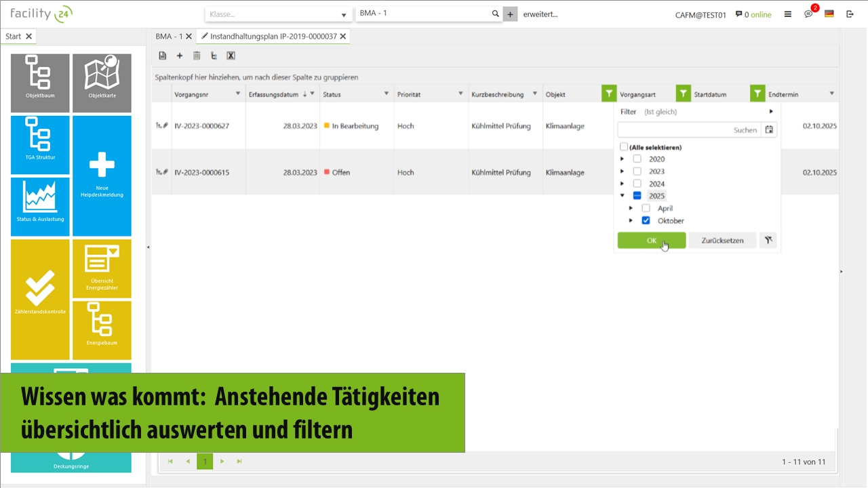The image size is (868, 488).
Task: Open the Status & Auslastung tile
Action: pyautogui.click(x=40, y=207)
